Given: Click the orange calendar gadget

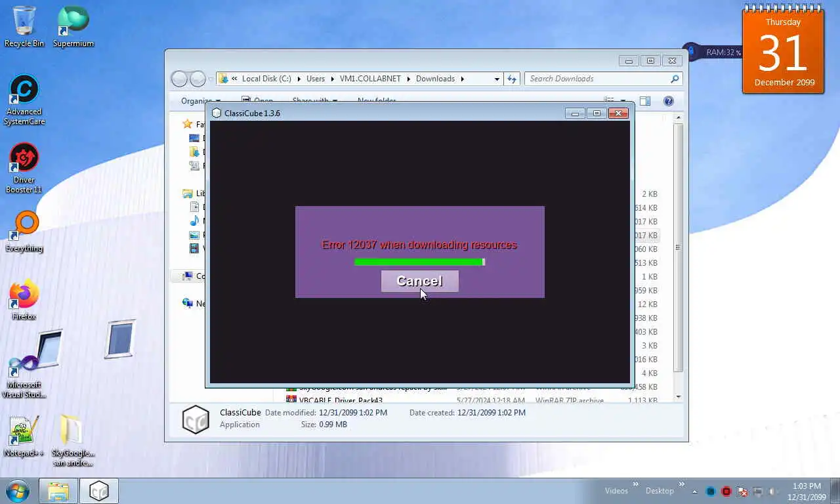Looking at the screenshot, I should [783, 51].
